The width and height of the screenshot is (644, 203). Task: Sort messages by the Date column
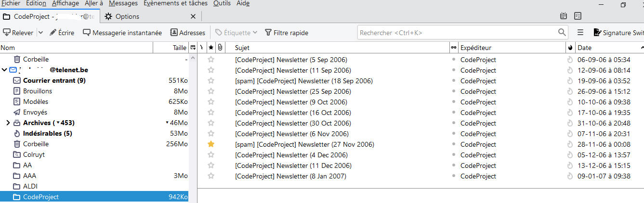607,48
